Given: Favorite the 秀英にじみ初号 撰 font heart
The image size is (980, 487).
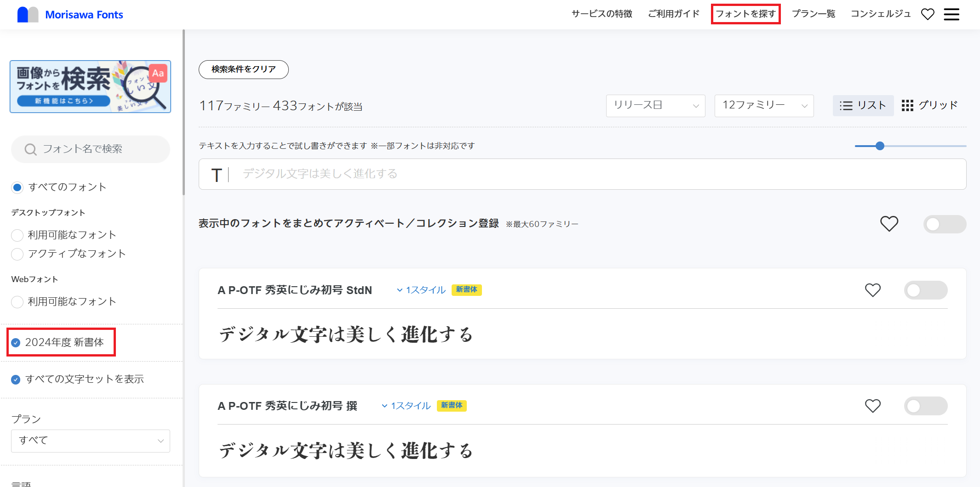Looking at the screenshot, I should coord(872,406).
